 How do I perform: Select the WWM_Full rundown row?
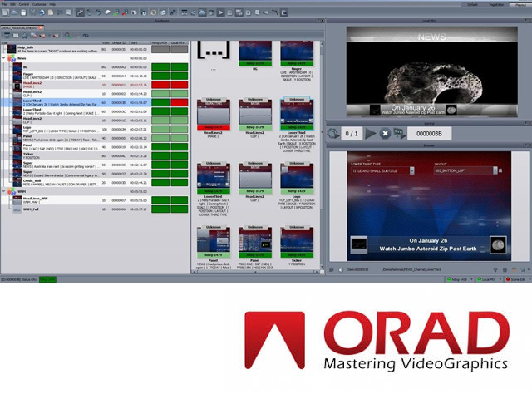94,209
